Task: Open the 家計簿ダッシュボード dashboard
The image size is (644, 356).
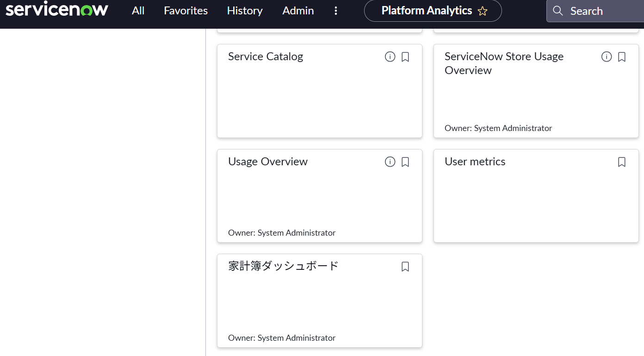Action: click(283, 266)
